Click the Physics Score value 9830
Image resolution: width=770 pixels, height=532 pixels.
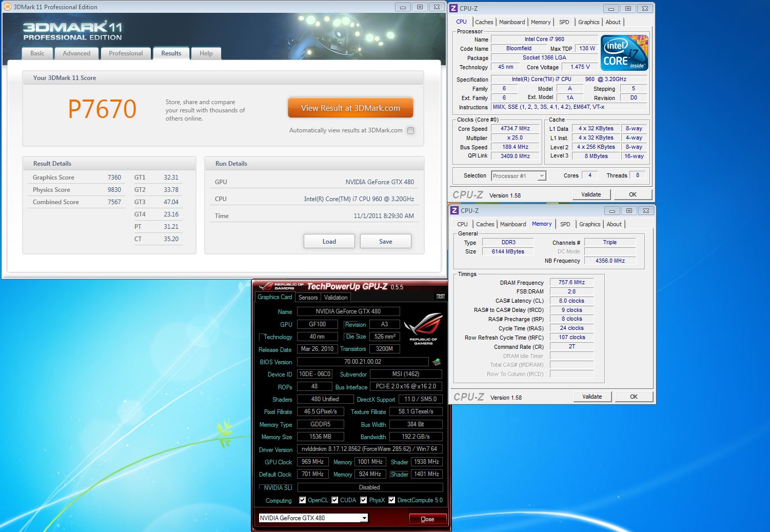(114, 190)
